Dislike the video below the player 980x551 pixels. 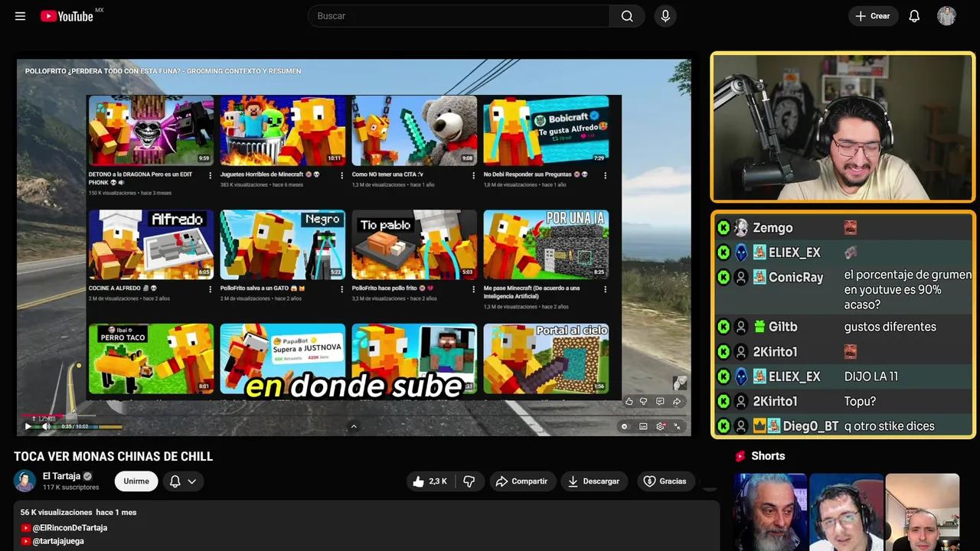[469, 481]
